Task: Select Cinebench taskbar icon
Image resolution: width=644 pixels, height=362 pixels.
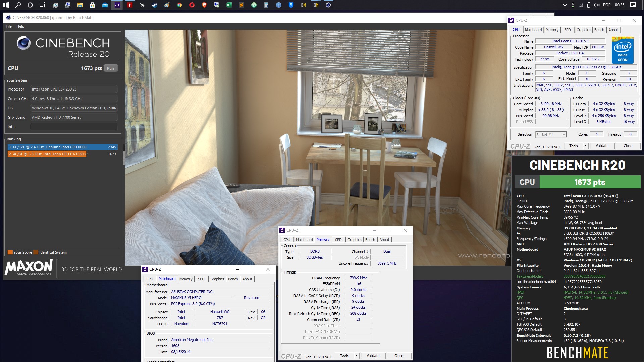Action: click(x=328, y=5)
